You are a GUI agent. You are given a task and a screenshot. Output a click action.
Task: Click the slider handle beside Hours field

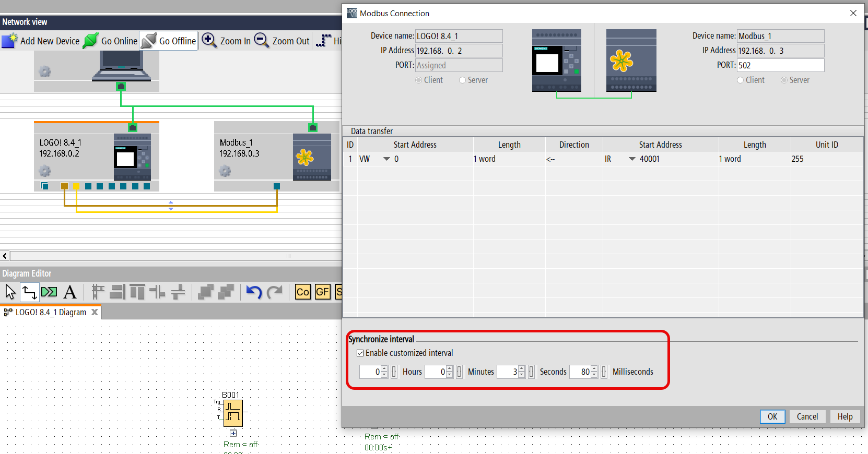pos(394,372)
